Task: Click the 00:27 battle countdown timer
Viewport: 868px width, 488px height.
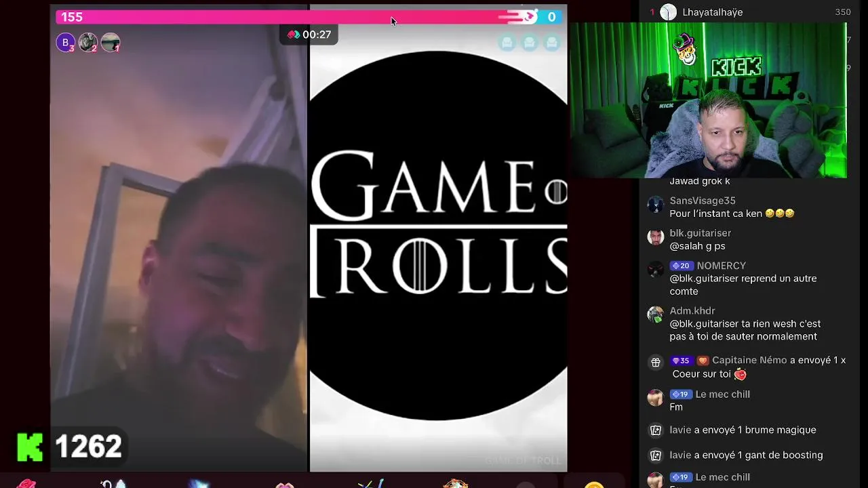Action: point(317,35)
